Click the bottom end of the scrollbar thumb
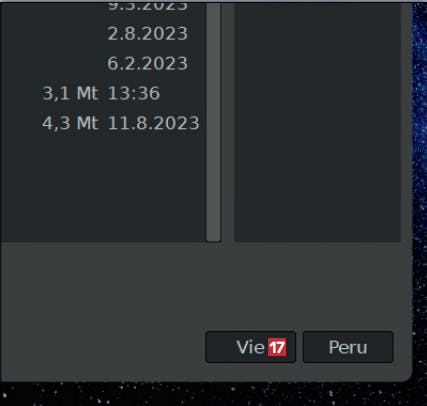 213,238
